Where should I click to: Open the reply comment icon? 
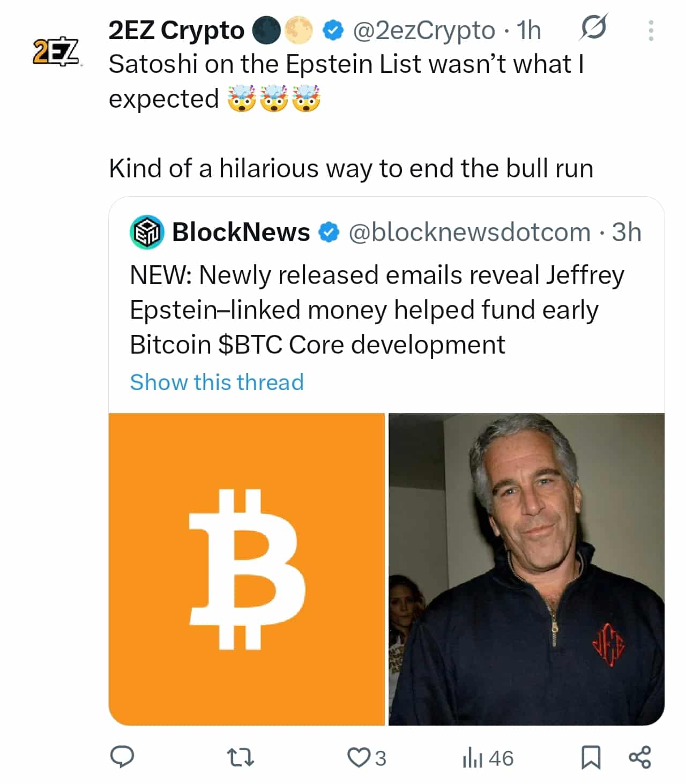pos(122,757)
